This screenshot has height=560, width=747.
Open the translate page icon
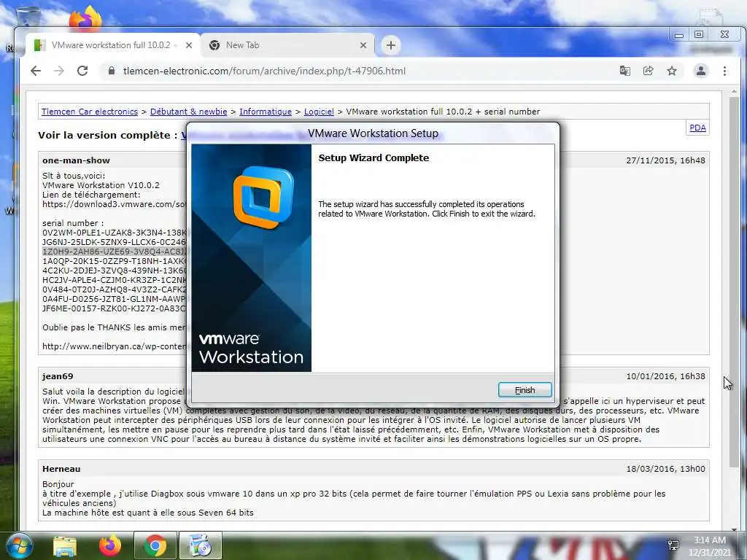[624, 71]
